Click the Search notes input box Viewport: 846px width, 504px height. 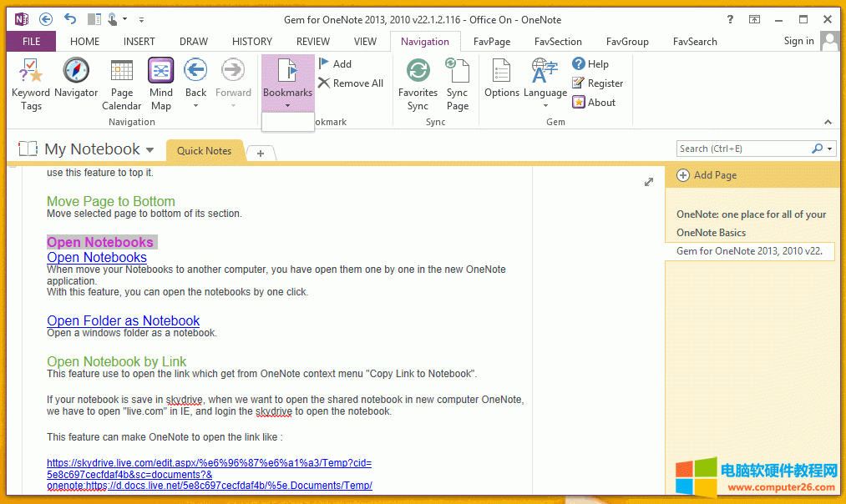pos(742,149)
